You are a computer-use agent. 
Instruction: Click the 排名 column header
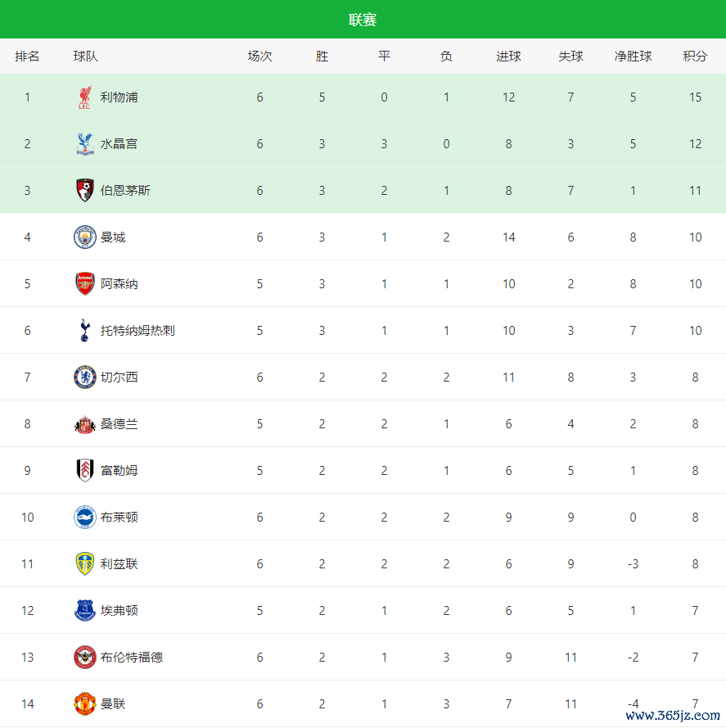pos(27,57)
